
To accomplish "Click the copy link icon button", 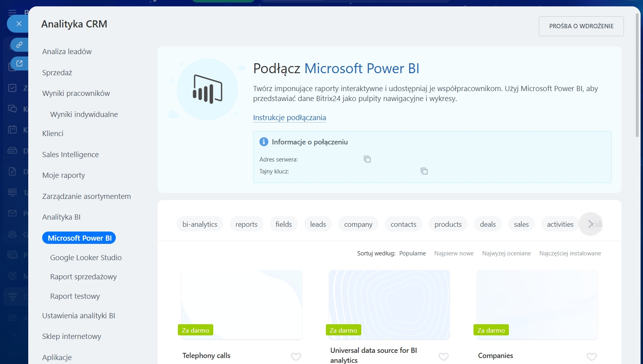I will (x=19, y=45).
